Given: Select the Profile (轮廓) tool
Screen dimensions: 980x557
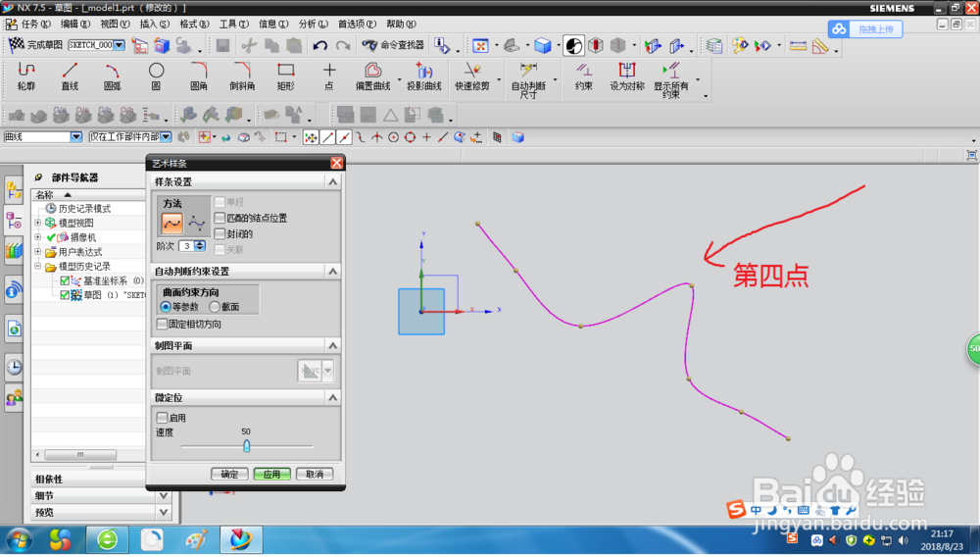Looking at the screenshot, I should (26, 76).
